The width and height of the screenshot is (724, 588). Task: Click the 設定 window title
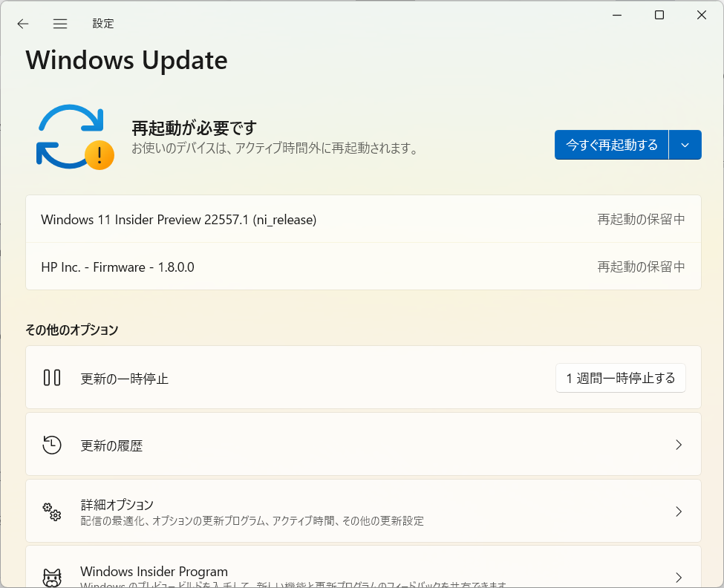(x=103, y=24)
